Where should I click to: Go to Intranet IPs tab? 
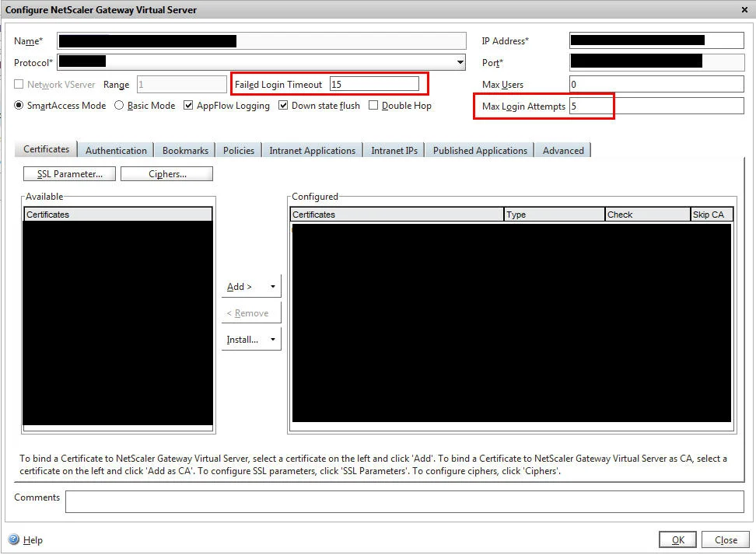pyautogui.click(x=394, y=150)
